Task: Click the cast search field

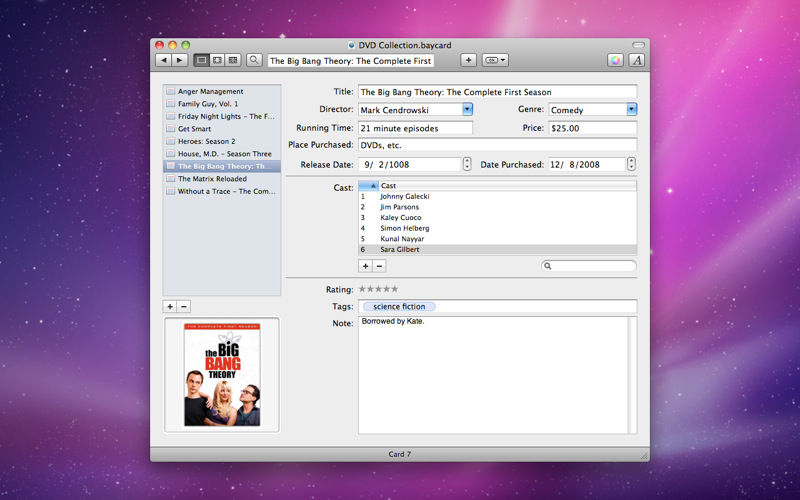Action: 589,266
